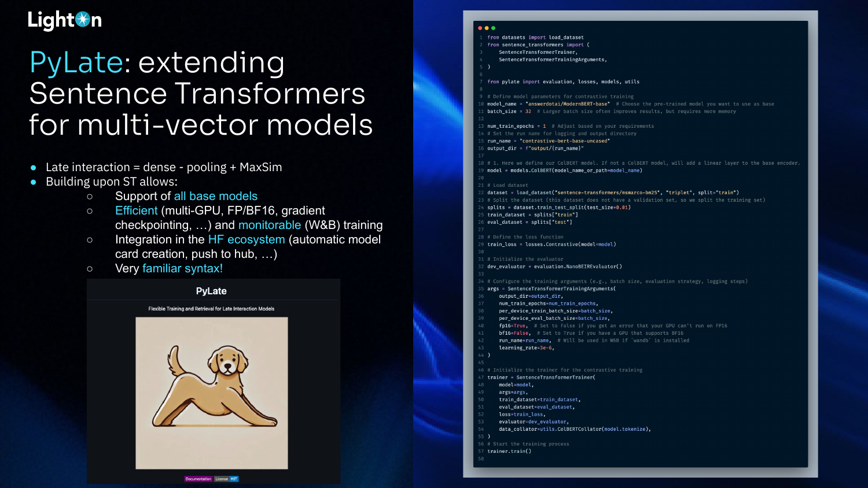Viewport: 868px width, 488px height.
Task: Click the 'PyLate' heading above the dog image
Action: tap(211, 291)
